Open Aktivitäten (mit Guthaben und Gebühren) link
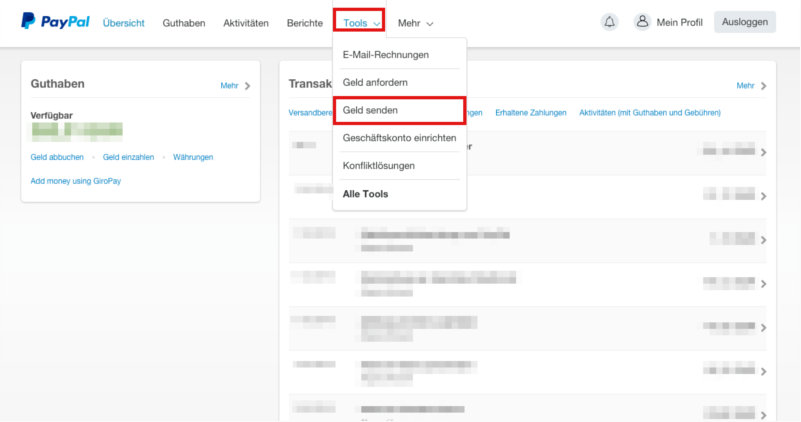801x422 pixels. pyautogui.click(x=650, y=112)
